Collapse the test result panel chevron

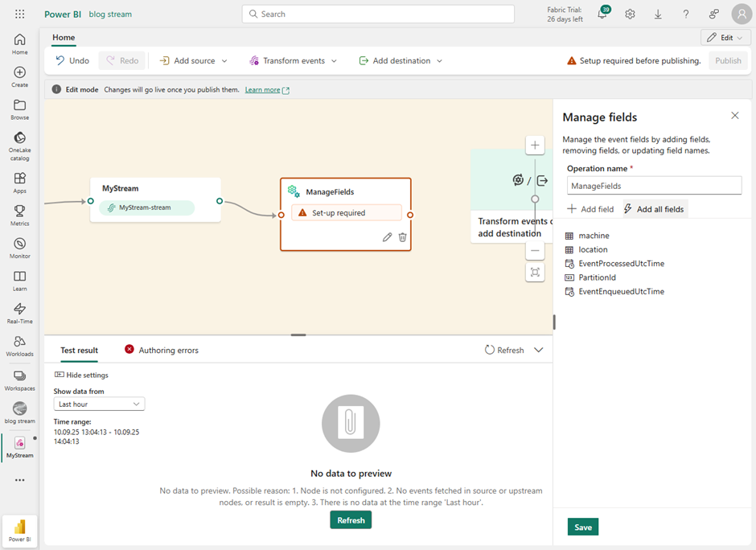coord(539,350)
